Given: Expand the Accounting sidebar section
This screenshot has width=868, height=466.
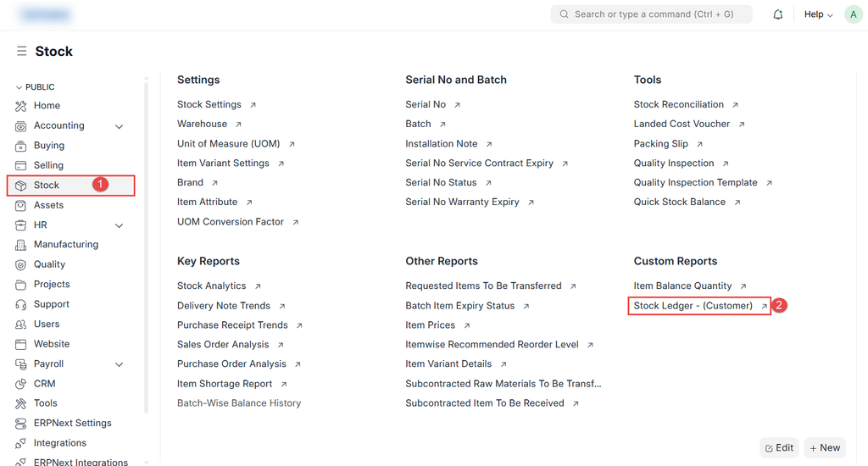Looking at the screenshot, I should click(x=119, y=126).
